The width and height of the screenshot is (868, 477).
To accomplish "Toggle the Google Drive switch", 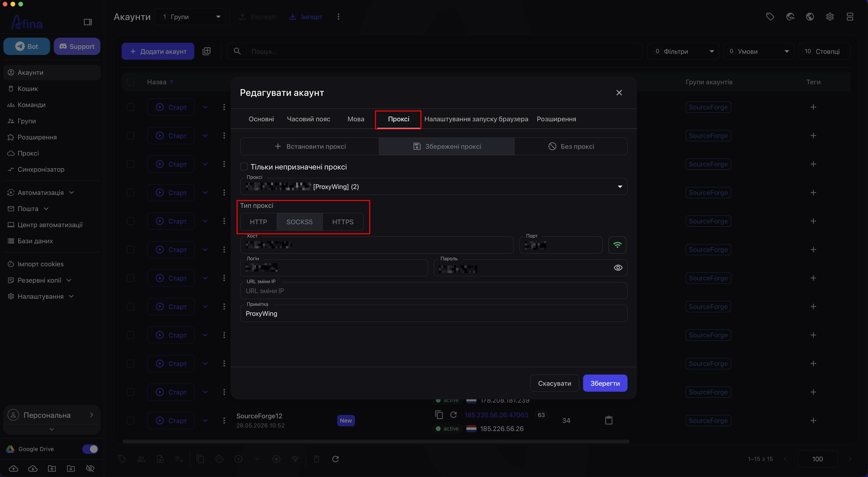I will tap(90, 449).
